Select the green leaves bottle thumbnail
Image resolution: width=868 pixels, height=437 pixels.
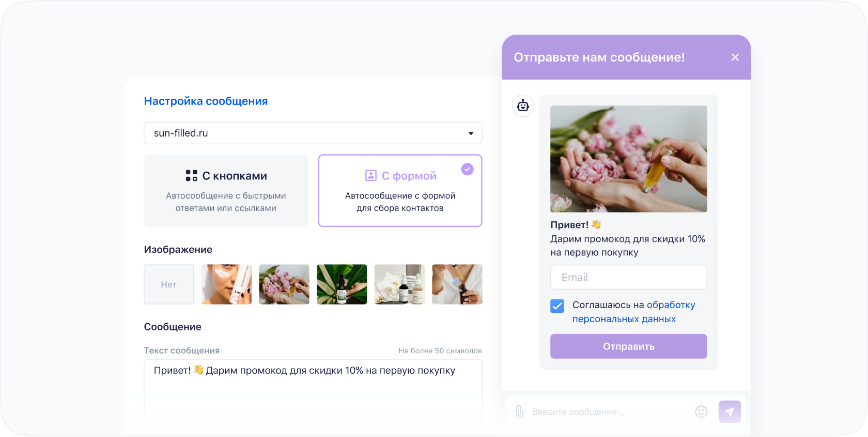(342, 284)
